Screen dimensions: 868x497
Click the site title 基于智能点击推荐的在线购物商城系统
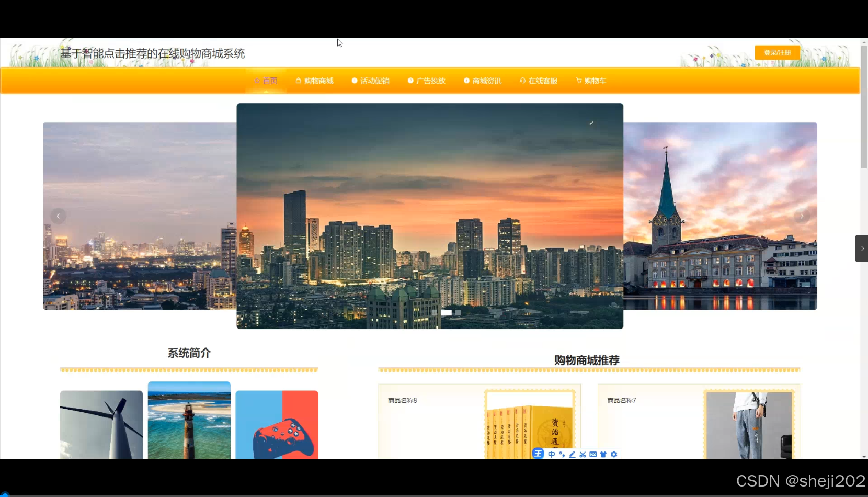pyautogui.click(x=152, y=53)
